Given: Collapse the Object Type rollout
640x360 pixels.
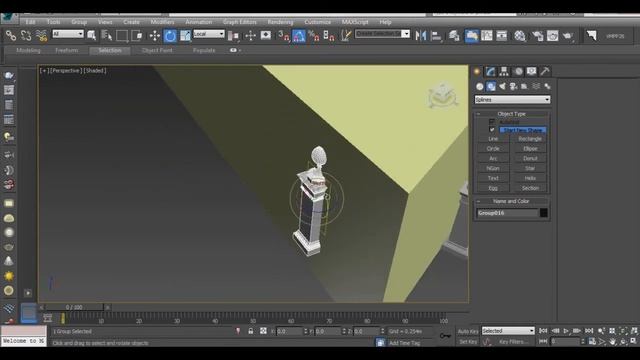Looking at the screenshot, I should 511,114.
